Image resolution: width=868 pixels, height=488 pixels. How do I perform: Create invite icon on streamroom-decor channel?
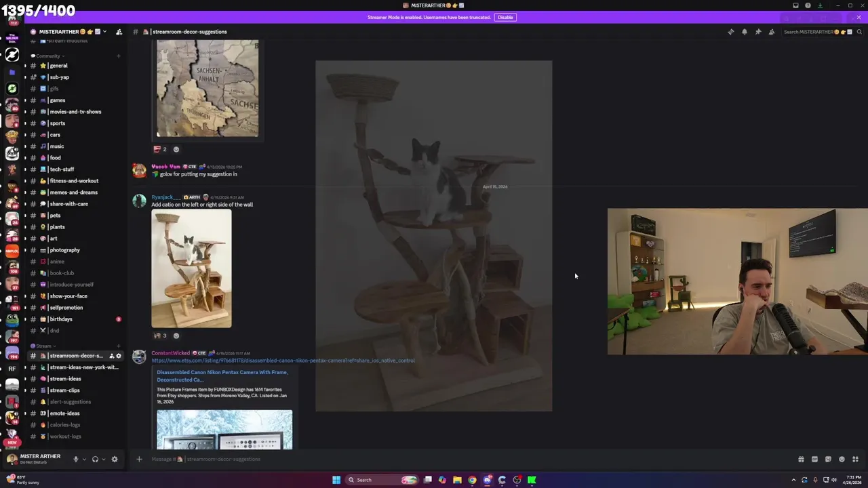[x=112, y=356]
